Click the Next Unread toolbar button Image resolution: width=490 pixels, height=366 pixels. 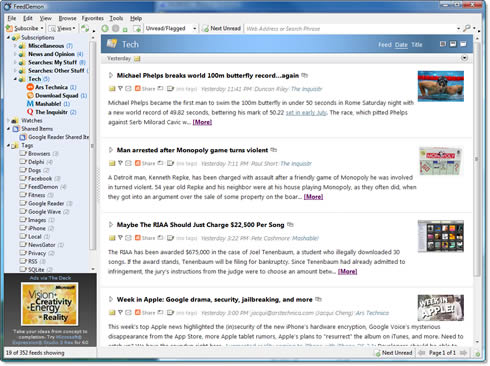click(221, 29)
